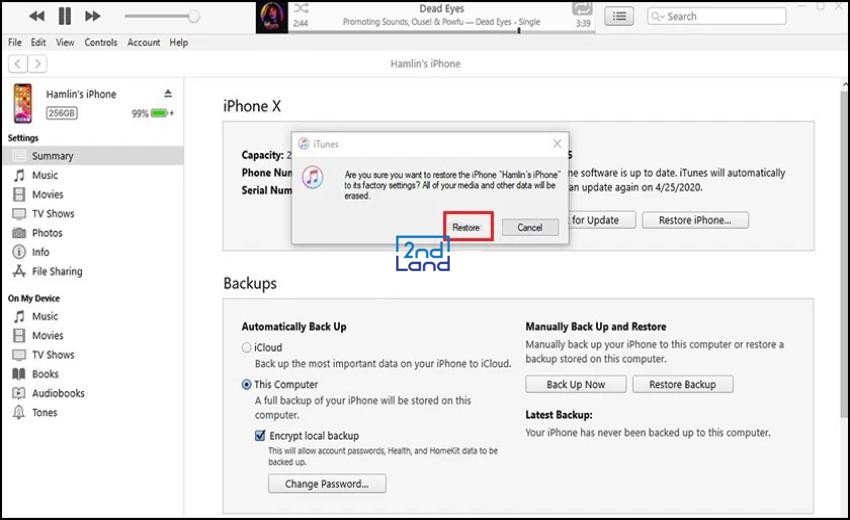Go forward with the right navigation arrow
850x520 pixels.
pyautogui.click(x=37, y=64)
